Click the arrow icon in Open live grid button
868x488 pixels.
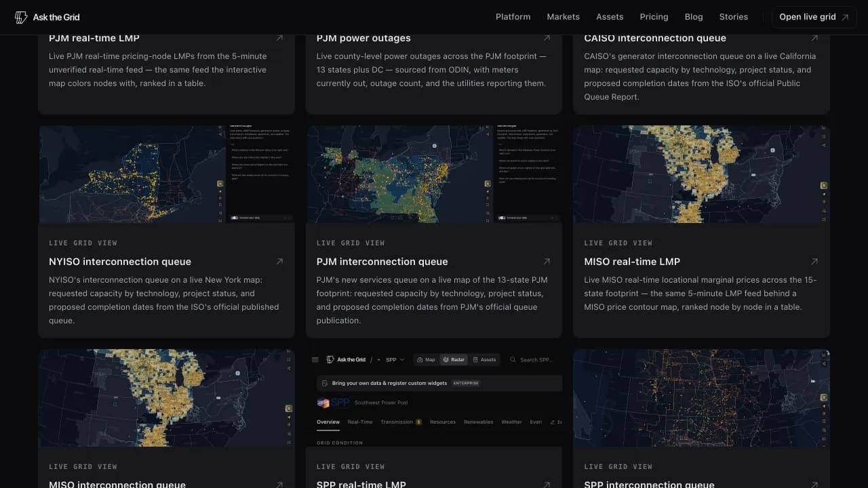[x=845, y=17]
